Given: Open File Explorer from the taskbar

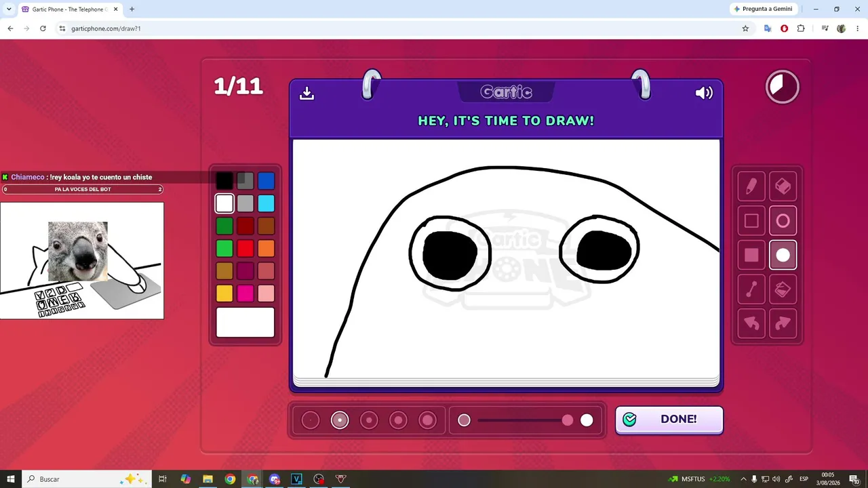Looking at the screenshot, I should [208, 479].
